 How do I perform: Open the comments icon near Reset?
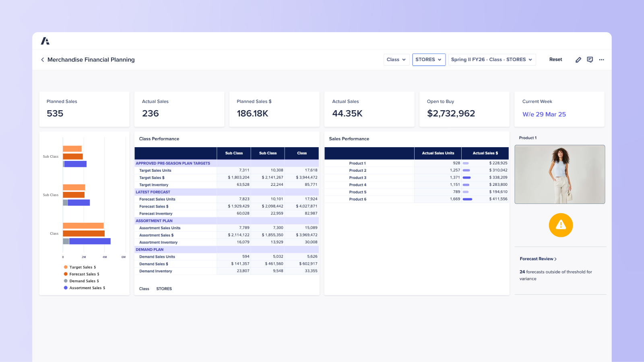590,59
